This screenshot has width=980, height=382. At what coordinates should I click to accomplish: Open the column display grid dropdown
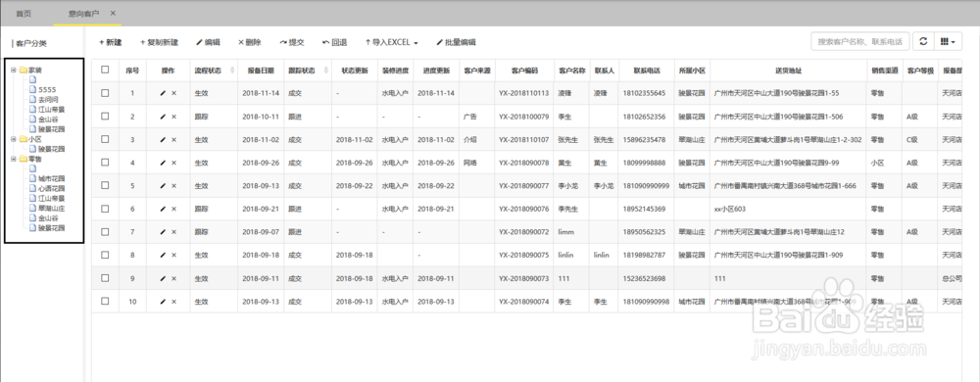point(948,42)
